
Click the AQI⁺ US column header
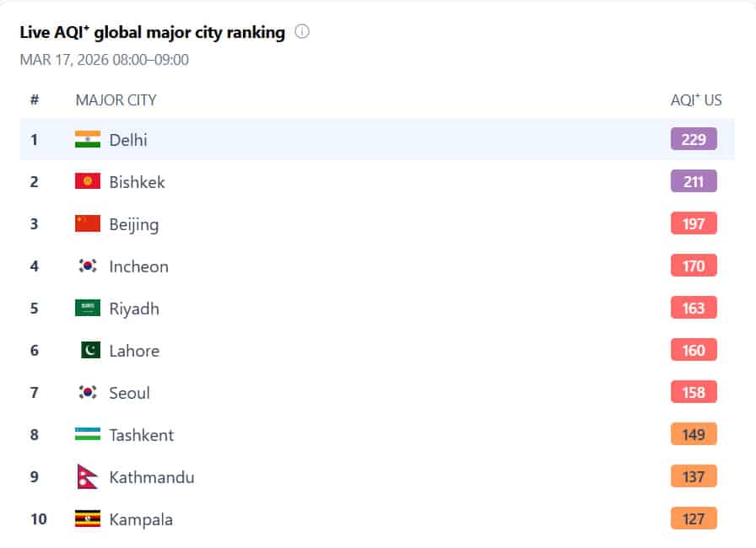[x=696, y=99]
